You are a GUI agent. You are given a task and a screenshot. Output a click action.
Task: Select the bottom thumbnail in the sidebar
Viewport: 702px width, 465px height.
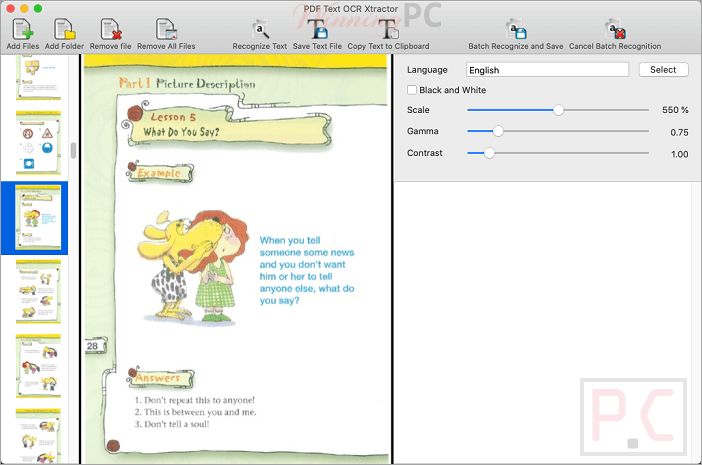coord(38,436)
